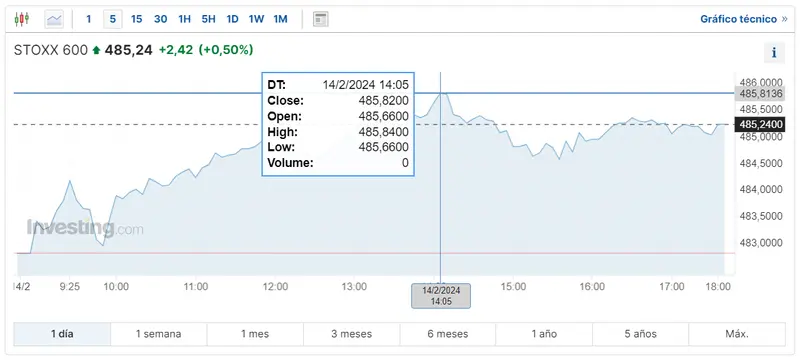800x362 pixels.
Task: Show the 1 mes range
Action: tap(255, 334)
